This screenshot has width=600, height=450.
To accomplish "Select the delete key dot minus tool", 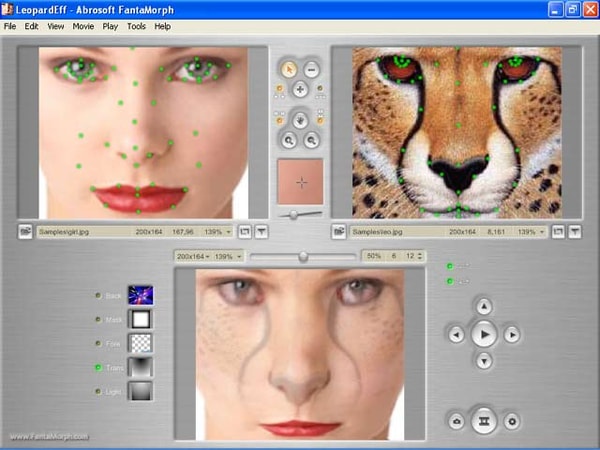I will click(311, 70).
